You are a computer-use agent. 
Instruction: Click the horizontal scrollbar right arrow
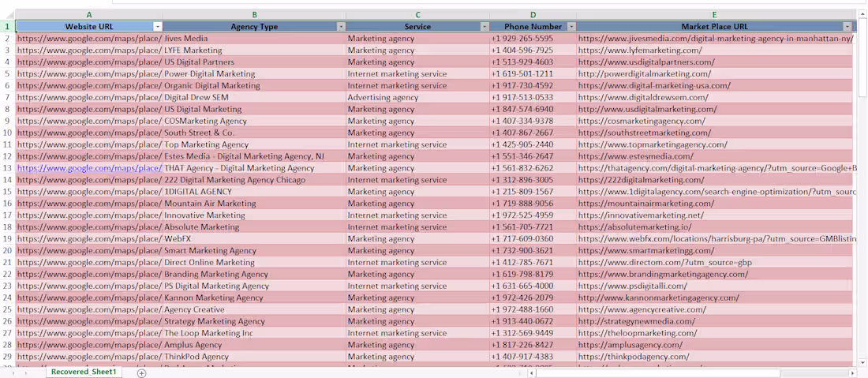851,373
